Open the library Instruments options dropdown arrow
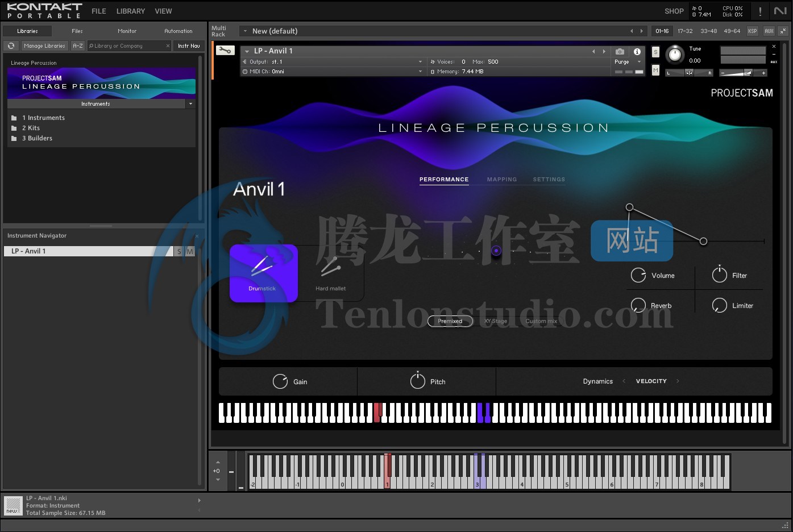 click(190, 104)
